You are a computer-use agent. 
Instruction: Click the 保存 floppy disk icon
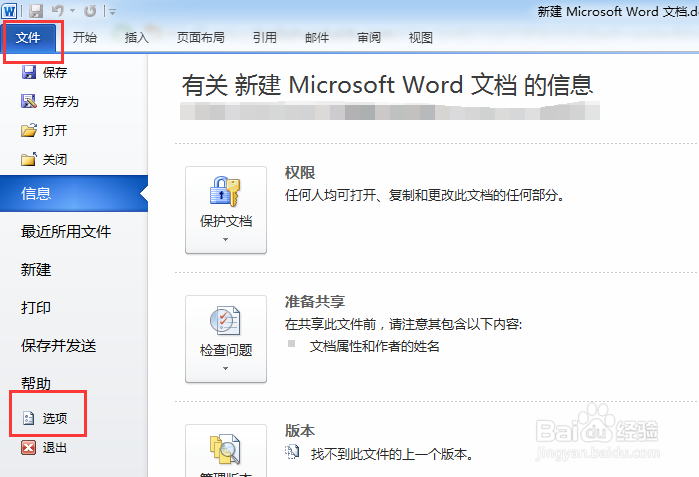coord(29,72)
